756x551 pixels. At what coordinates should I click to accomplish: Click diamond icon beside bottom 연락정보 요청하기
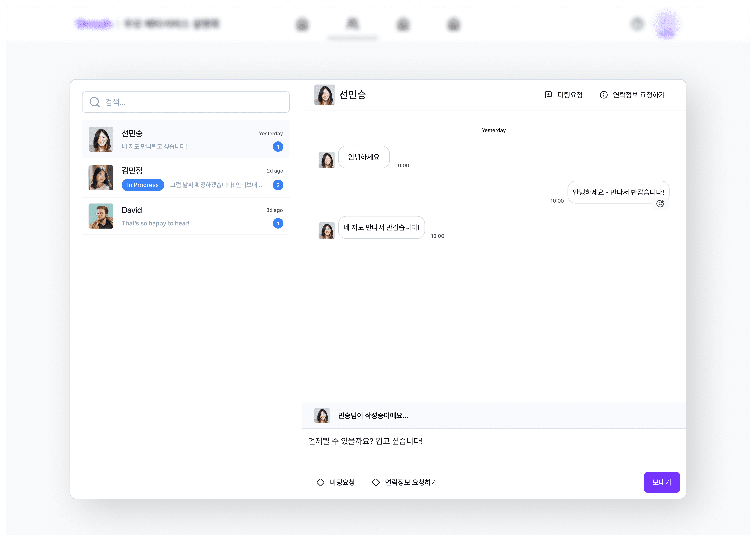pyautogui.click(x=376, y=482)
